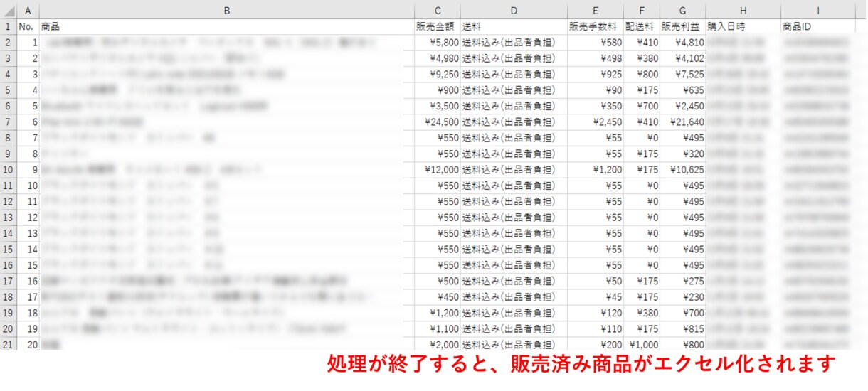Image resolution: width=868 pixels, height=391 pixels.
Task: Select the cell showing ¥4,980
Action: point(438,58)
